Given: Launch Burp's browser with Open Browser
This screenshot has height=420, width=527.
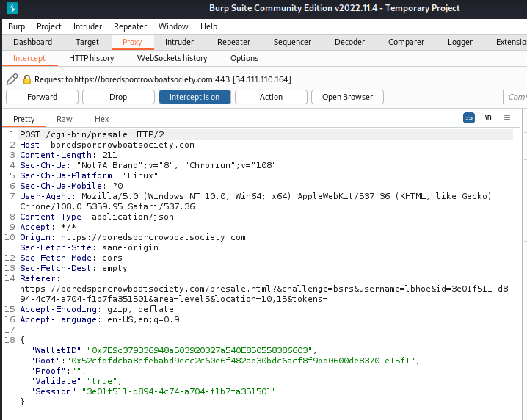Looking at the screenshot, I should pyautogui.click(x=347, y=97).
